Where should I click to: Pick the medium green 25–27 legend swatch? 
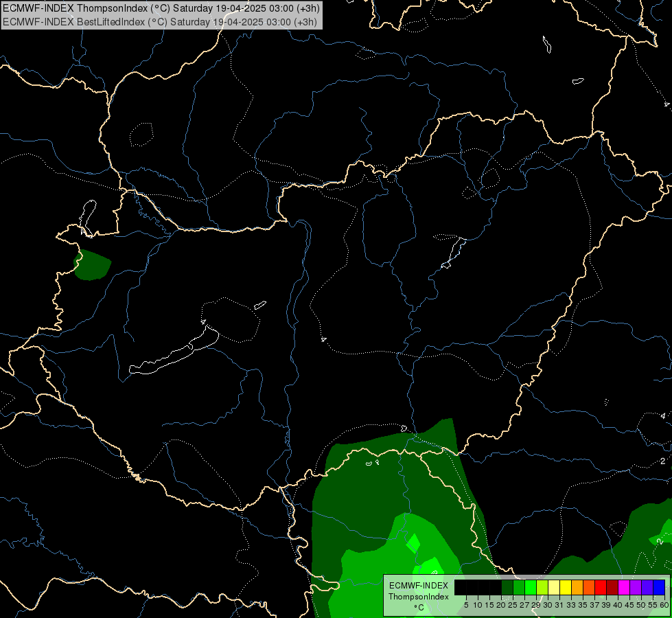coord(518,588)
